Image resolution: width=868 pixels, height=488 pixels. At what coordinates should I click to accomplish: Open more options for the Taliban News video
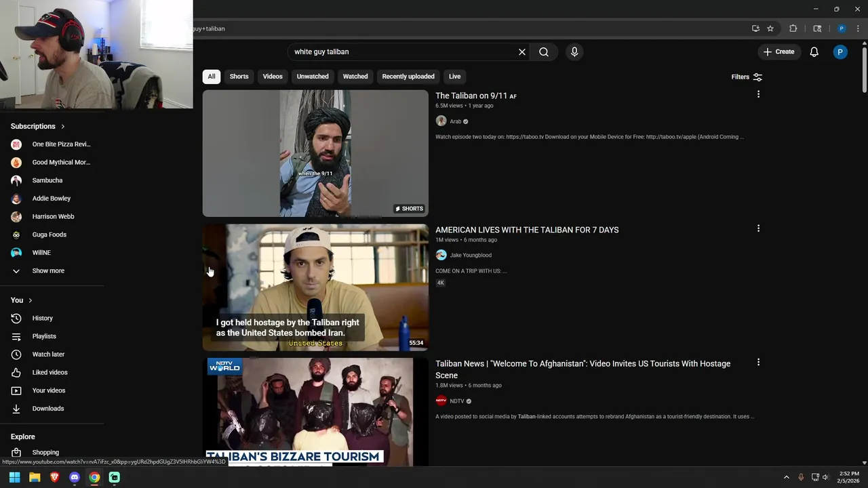tap(758, 363)
